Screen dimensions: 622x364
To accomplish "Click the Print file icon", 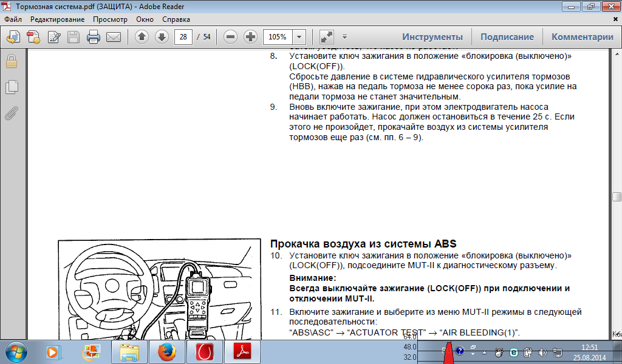I will [x=93, y=37].
